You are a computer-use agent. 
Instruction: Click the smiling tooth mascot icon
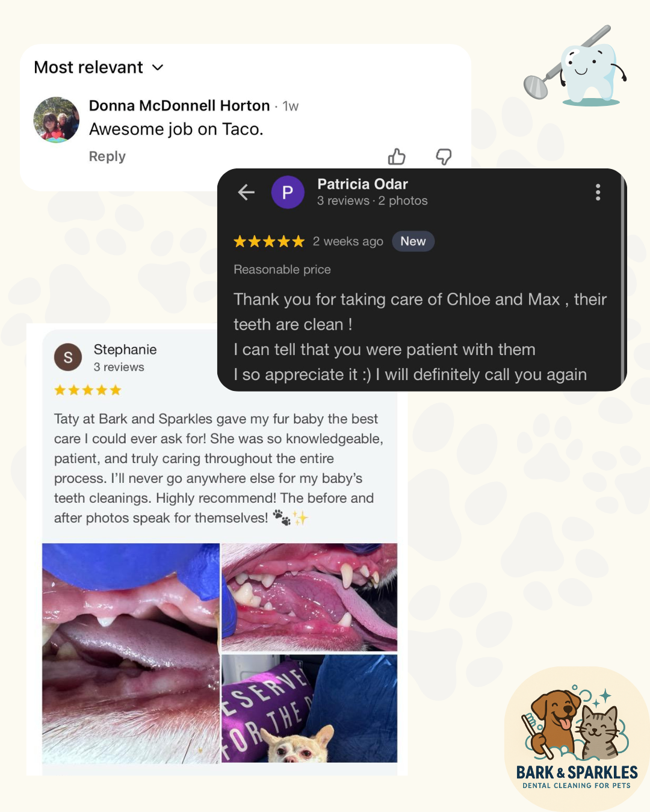click(x=576, y=67)
